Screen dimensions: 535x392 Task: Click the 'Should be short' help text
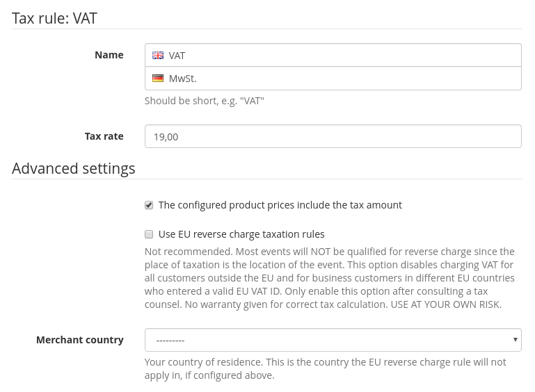click(x=204, y=101)
